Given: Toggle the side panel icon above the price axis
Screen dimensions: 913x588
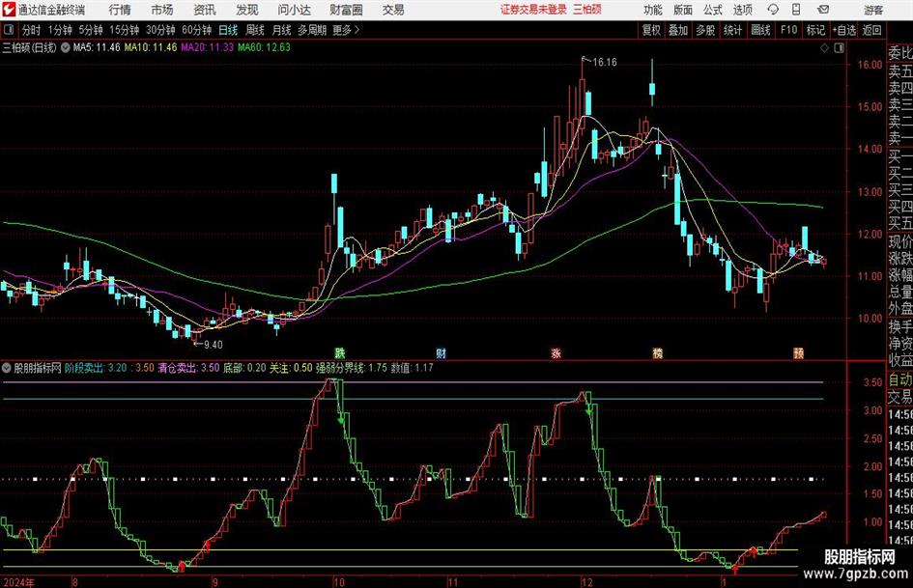Looking at the screenshot, I should coord(839,48).
